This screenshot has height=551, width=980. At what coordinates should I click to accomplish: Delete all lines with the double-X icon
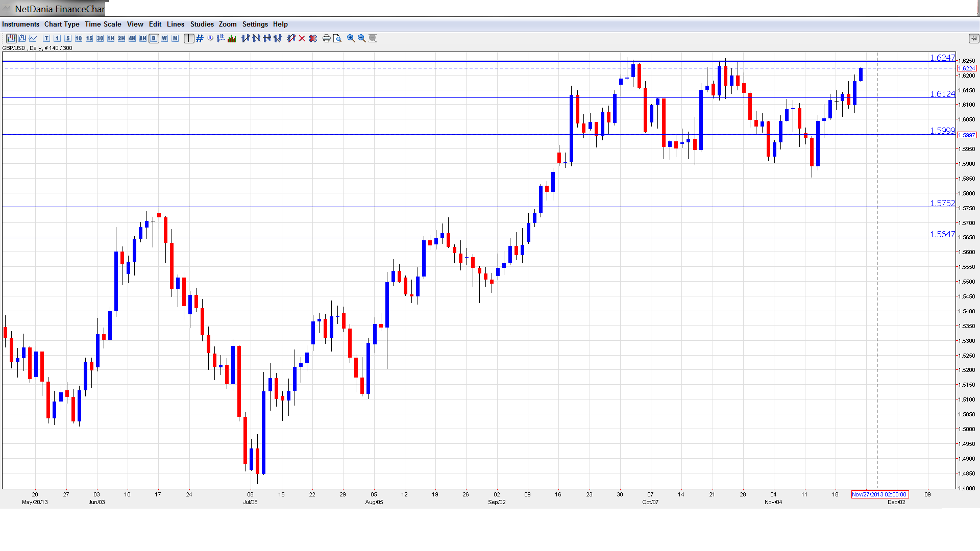[313, 38]
